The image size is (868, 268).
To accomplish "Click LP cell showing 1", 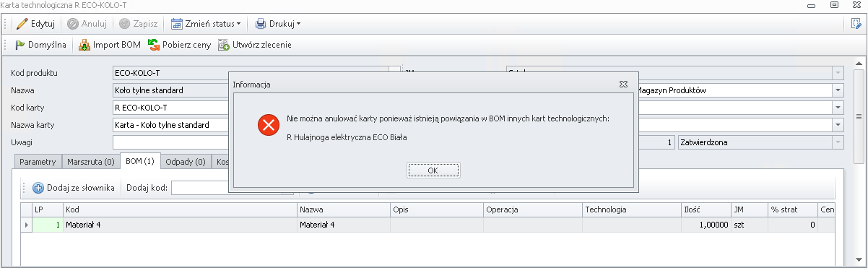I will (48, 225).
